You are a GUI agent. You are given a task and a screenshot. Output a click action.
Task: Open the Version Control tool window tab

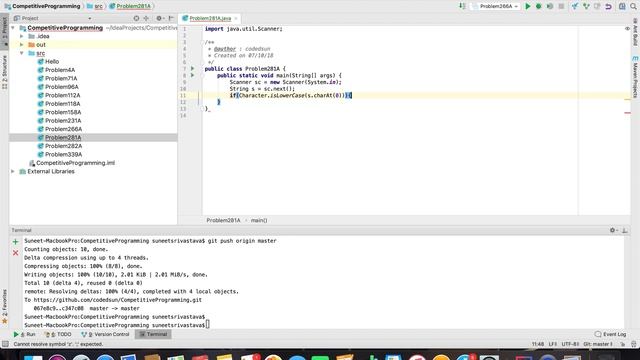tap(105, 334)
